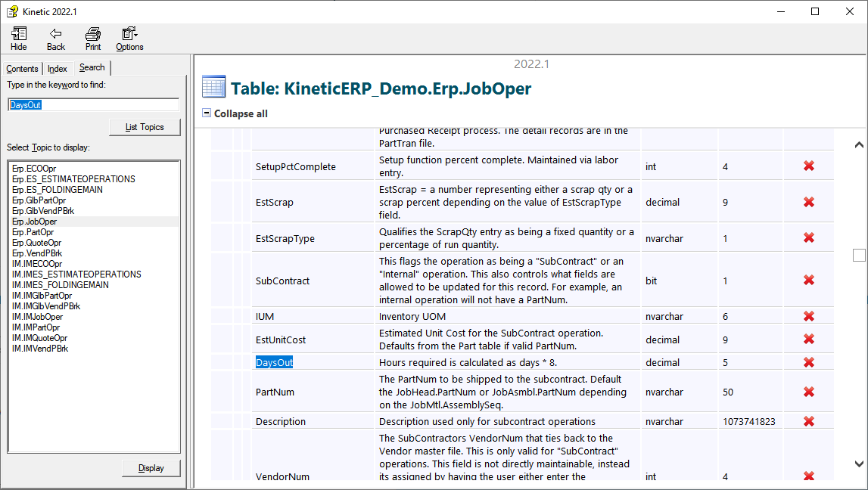This screenshot has width=868, height=490.
Task: Click the 1073741823 size value
Action: [x=749, y=421]
